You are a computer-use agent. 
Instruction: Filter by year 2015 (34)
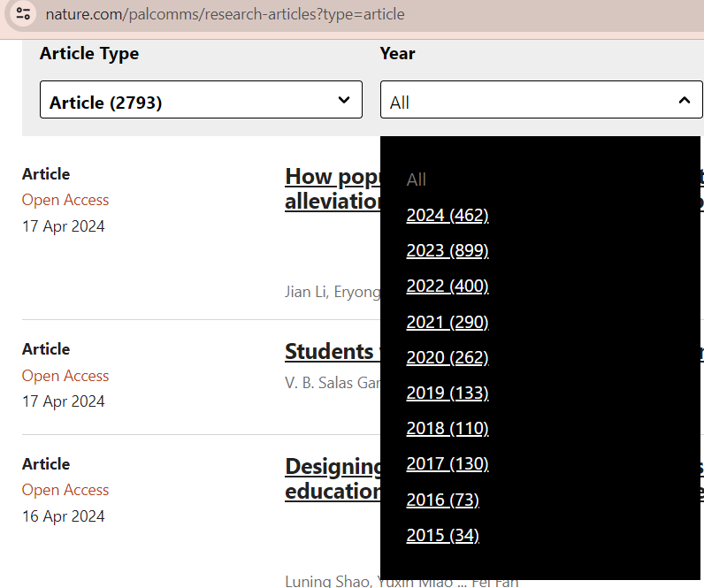pos(442,535)
